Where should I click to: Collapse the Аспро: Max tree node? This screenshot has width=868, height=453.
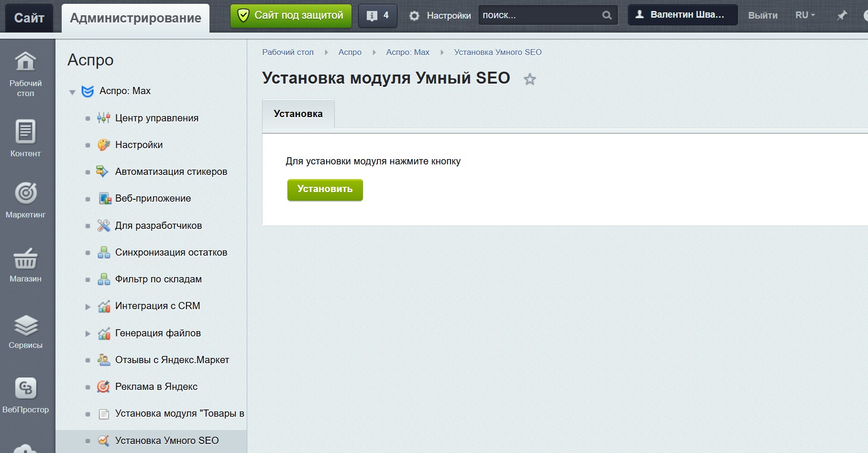(x=72, y=92)
